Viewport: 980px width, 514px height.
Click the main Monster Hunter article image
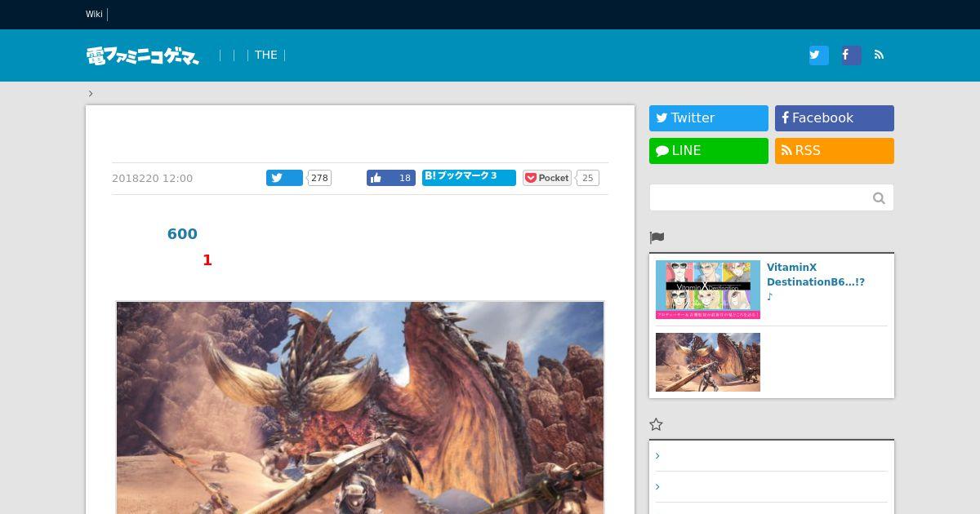tap(360, 407)
